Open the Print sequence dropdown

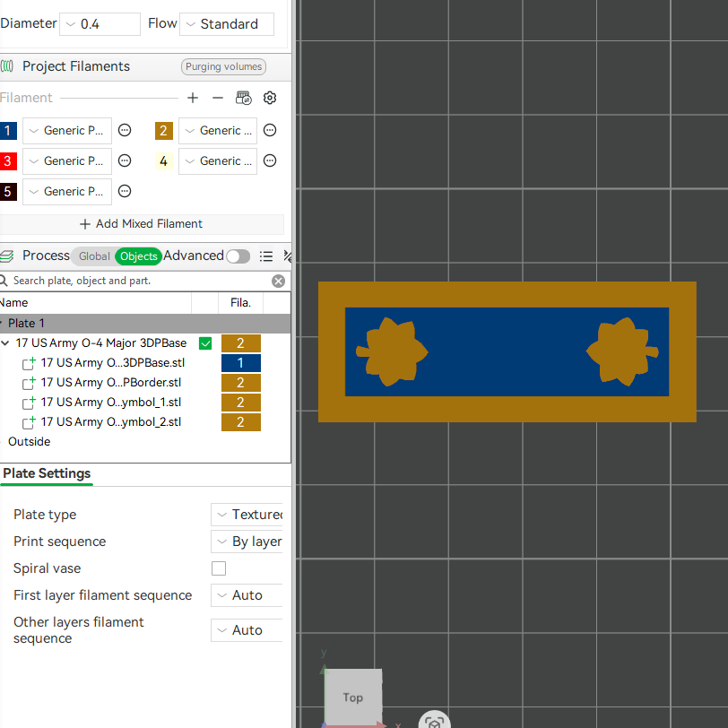coord(247,542)
